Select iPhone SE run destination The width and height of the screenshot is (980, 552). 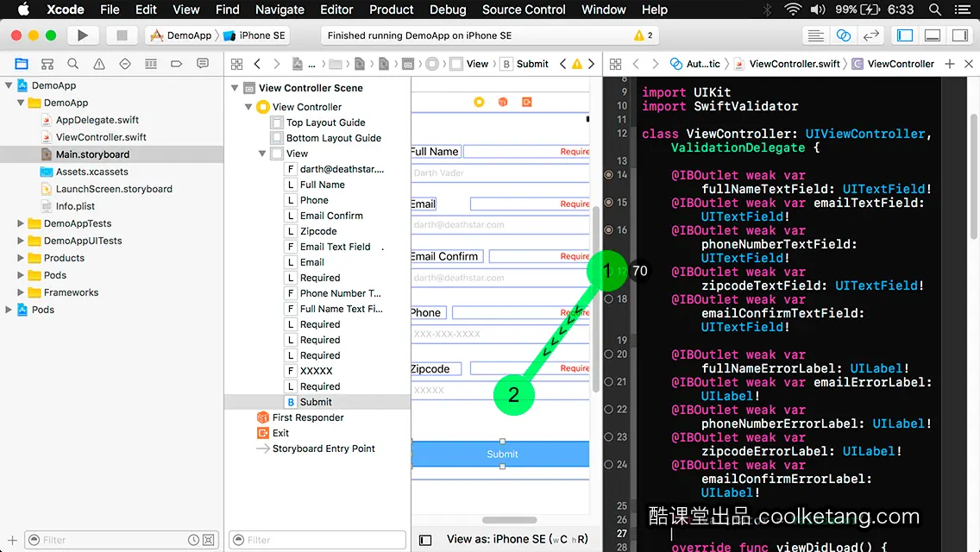click(255, 35)
